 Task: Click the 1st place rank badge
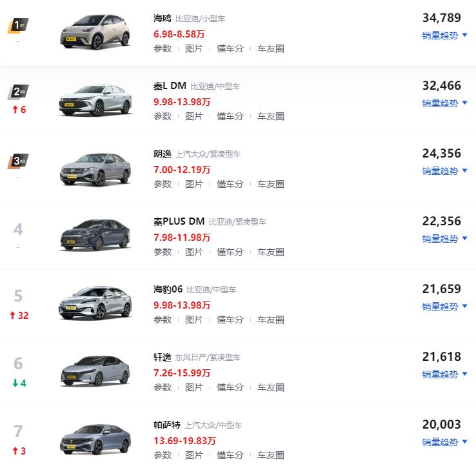(x=18, y=26)
